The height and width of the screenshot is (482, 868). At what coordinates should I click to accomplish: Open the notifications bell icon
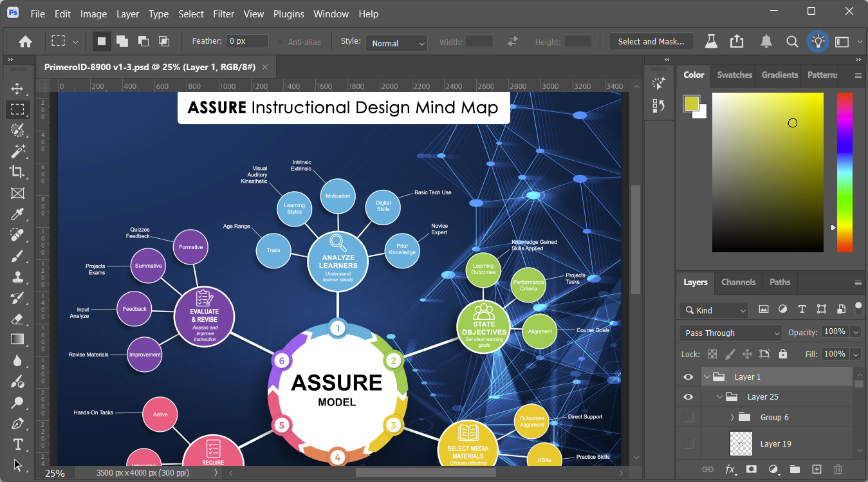[766, 41]
